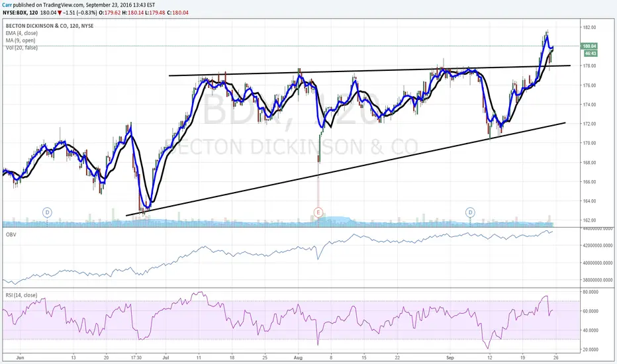Click the 170.00 price axis label

(x=589, y=143)
